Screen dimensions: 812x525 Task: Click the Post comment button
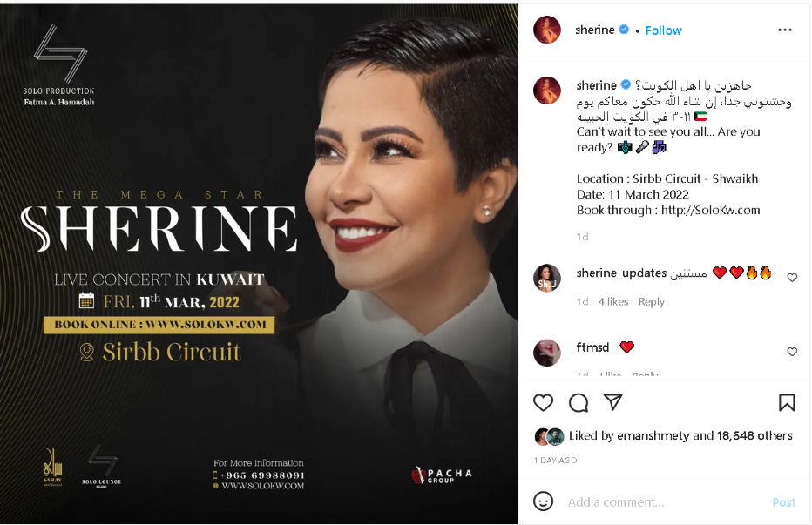pos(783,501)
